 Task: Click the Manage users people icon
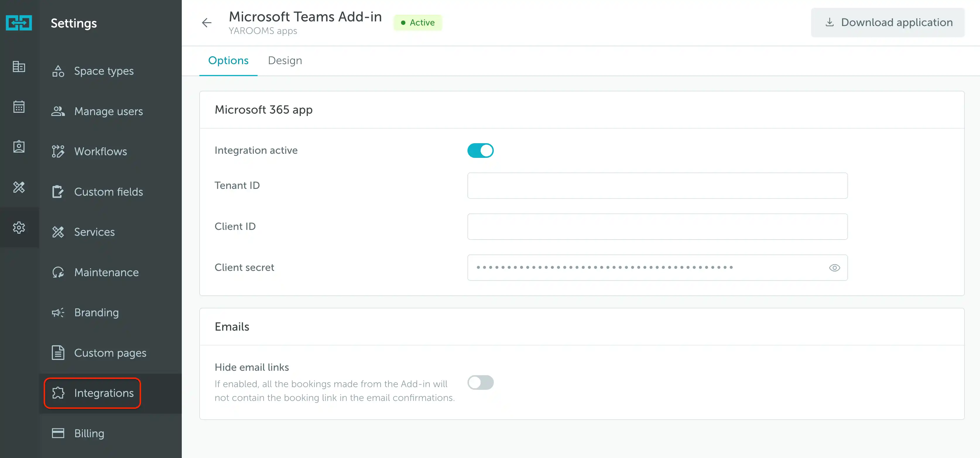(x=58, y=111)
